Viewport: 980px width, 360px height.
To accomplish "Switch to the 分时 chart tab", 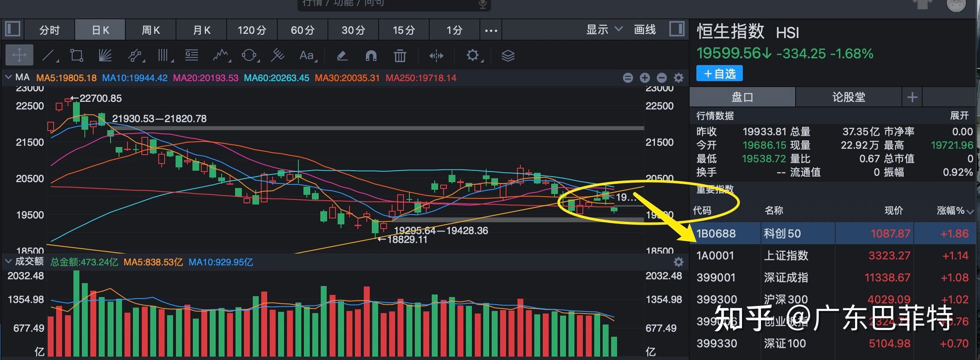I will point(49,30).
